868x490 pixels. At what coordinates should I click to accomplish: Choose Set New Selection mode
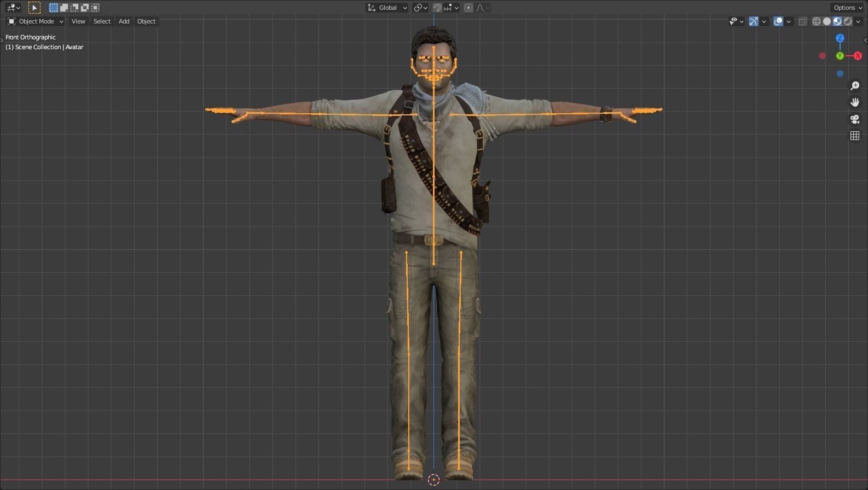(x=54, y=8)
